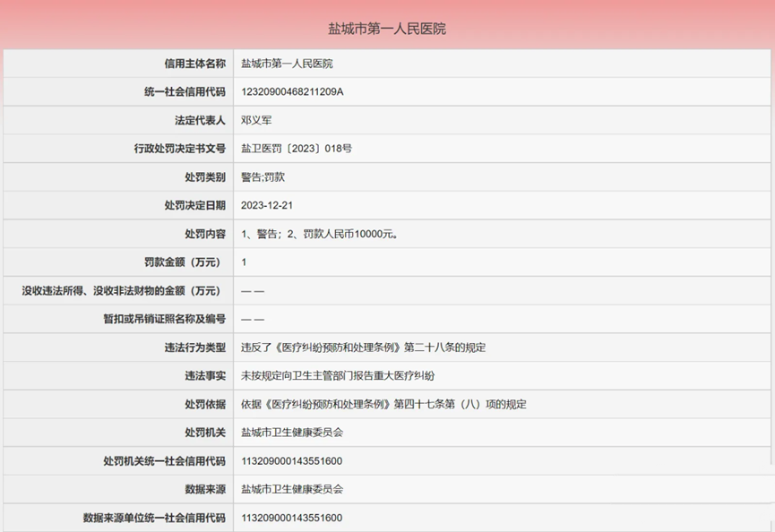775x532 pixels.
Task: Select the credit code 12320900468211209A
Action: pos(292,92)
